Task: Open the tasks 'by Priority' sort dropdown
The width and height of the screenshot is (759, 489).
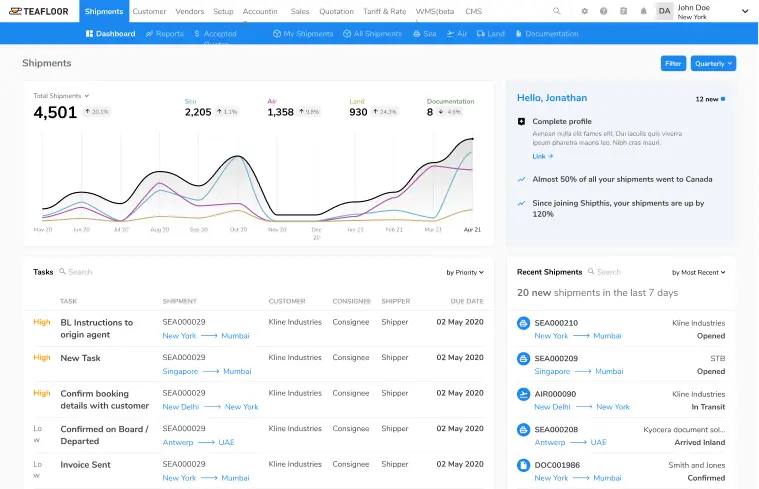Action: point(465,272)
